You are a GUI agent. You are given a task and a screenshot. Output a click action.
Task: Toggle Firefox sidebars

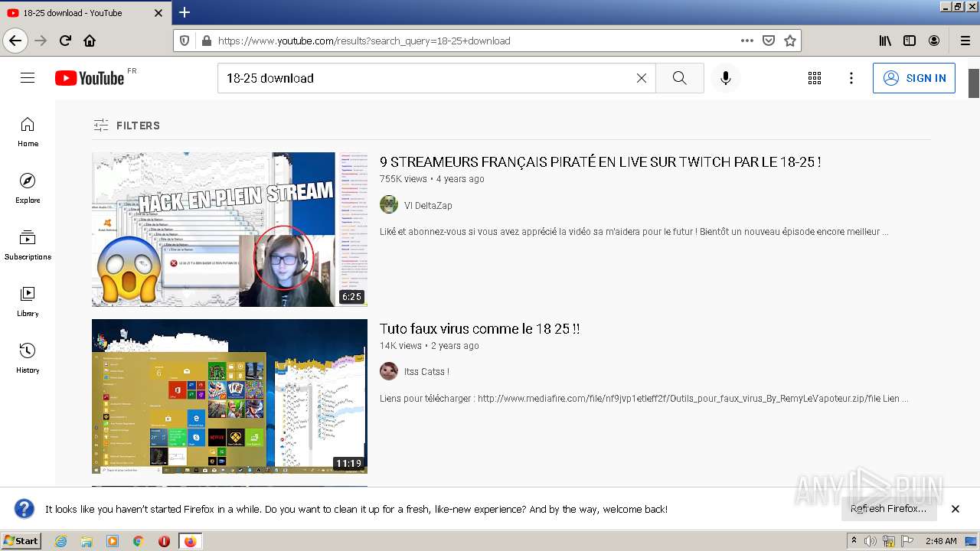(910, 41)
